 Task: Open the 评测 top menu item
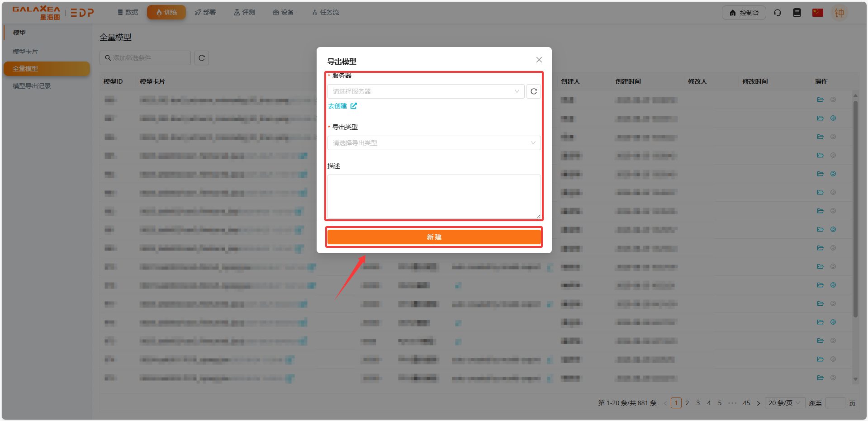244,13
